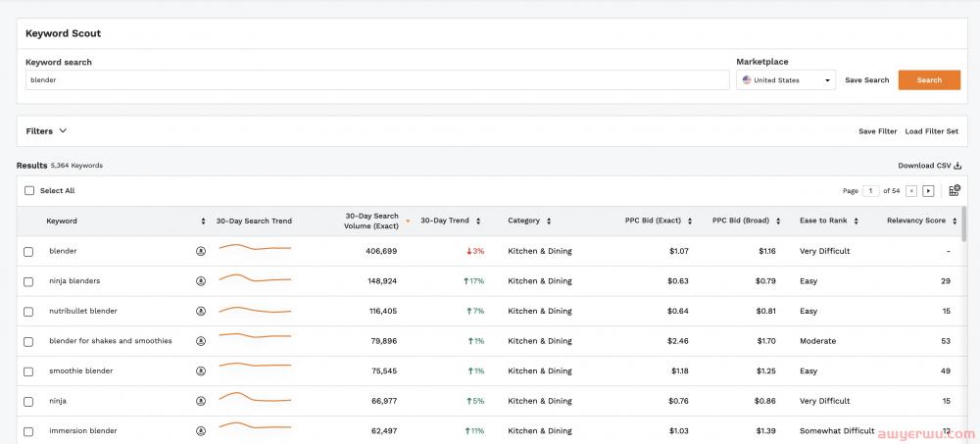Click ease to rank 'Moderate'
This screenshot has height=444, width=980.
pos(817,341)
